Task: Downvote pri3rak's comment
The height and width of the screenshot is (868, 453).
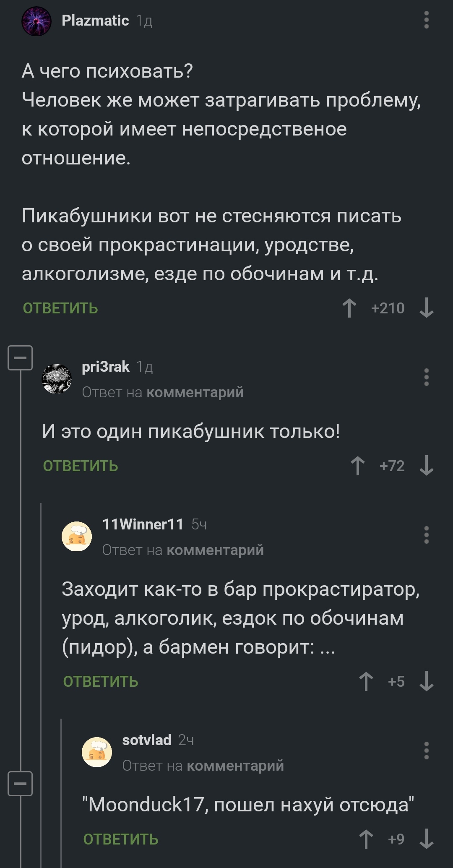Action: pyautogui.click(x=426, y=466)
